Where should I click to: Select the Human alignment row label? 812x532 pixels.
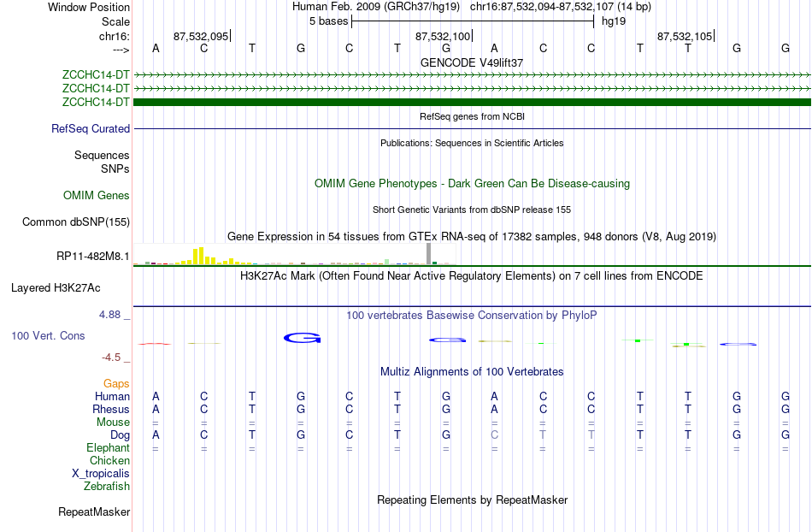click(x=112, y=396)
